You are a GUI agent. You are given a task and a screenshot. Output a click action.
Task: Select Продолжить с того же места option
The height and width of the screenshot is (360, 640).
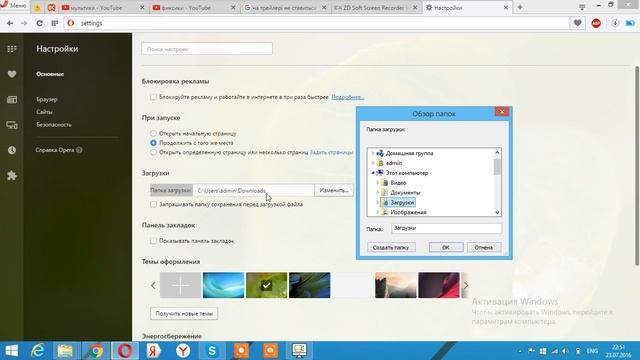[x=153, y=143]
